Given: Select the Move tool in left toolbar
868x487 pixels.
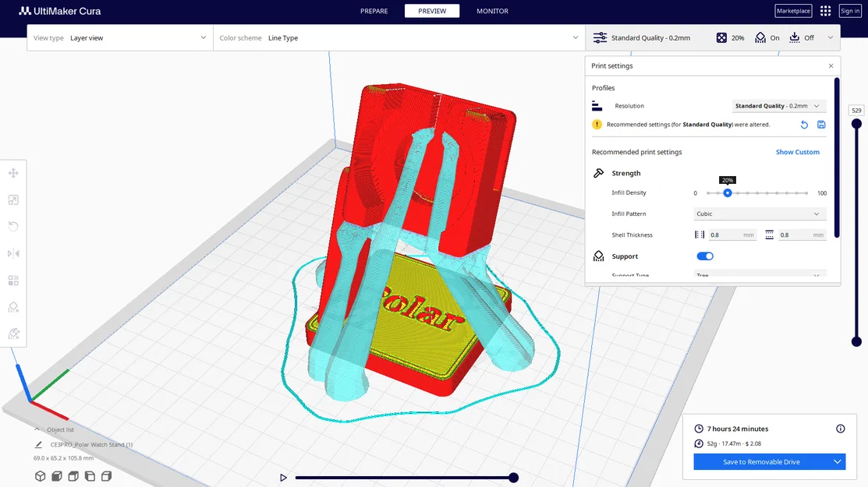Looking at the screenshot, I should pos(13,173).
